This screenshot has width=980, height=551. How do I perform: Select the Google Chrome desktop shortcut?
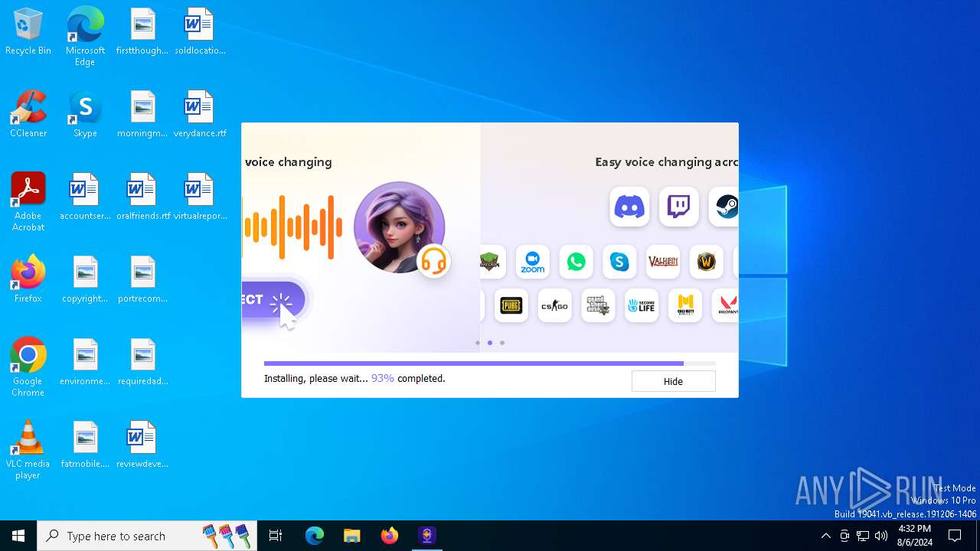[28, 367]
